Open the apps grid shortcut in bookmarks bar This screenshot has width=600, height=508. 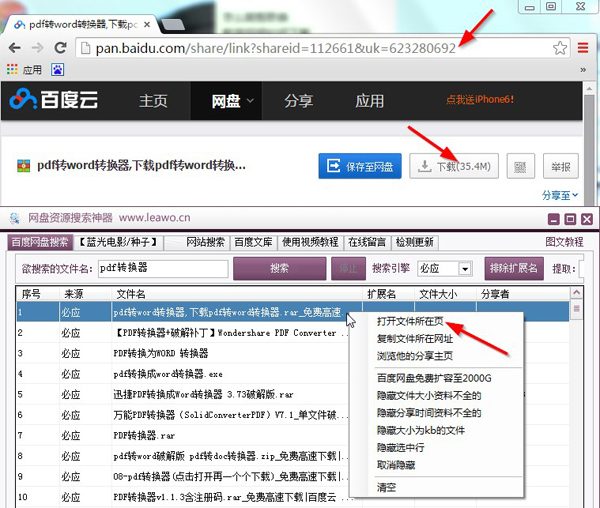[12, 70]
